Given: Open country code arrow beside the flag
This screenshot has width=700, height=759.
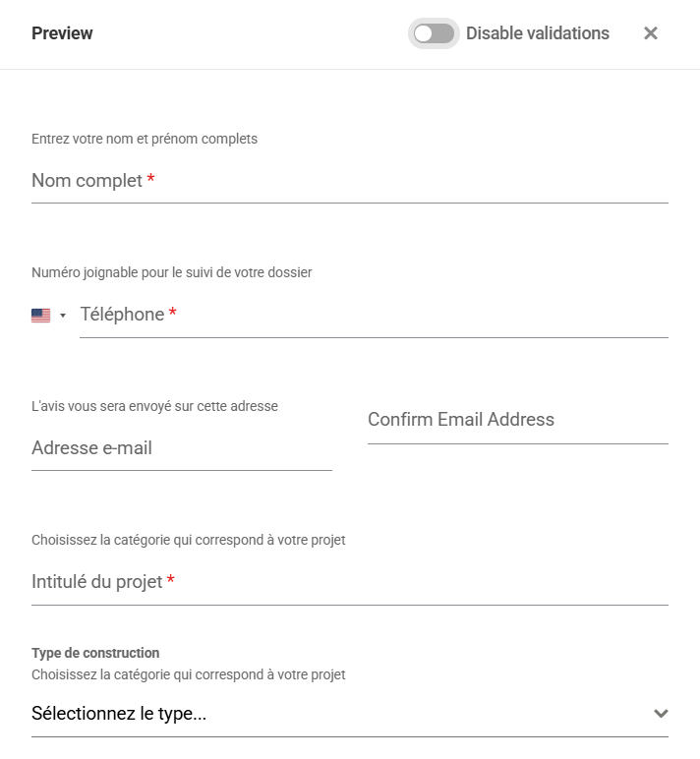Looking at the screenshot, I should [x=63, y=316].
